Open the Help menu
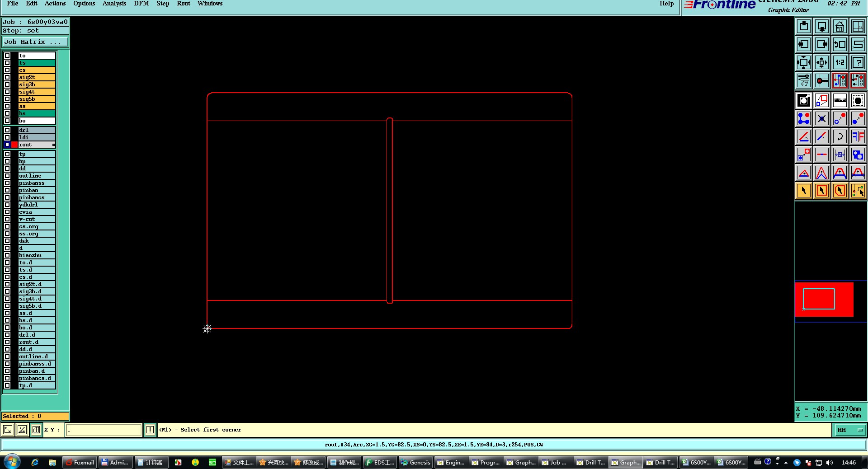Viewport: 868px width, 469px height. (x=666, y=4)
